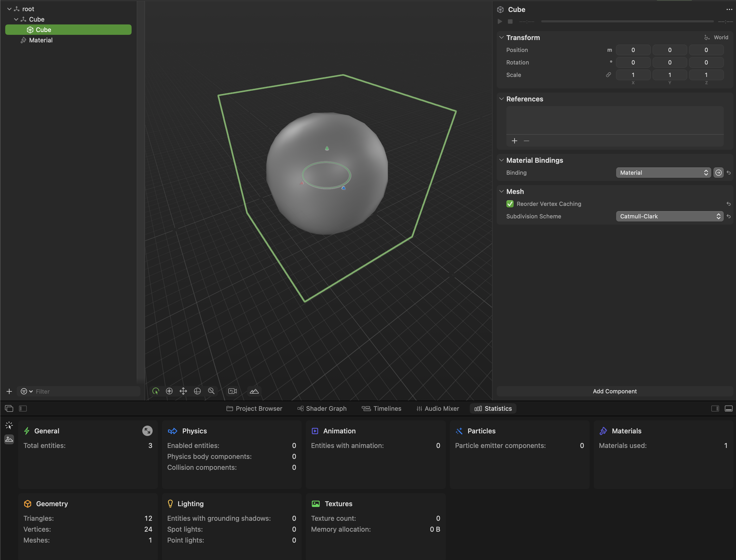Add a reference with plus button

click(514, 141)
